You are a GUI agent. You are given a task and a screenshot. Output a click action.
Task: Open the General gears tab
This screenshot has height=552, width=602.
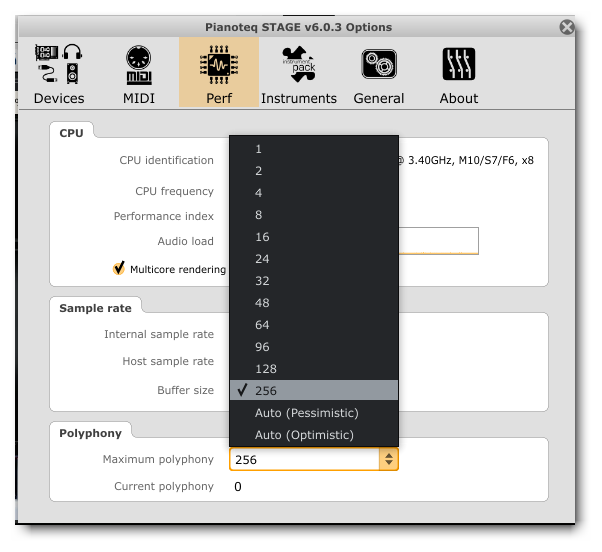tap(379, 73)
